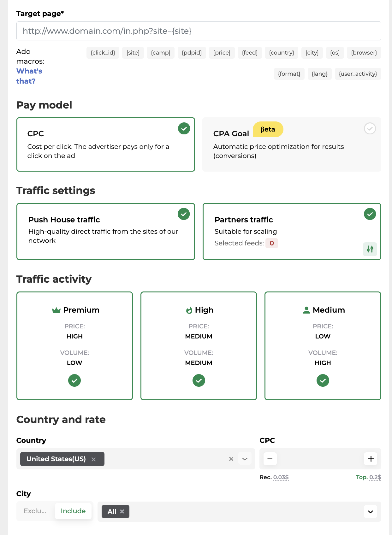
Task: Expand the City dropdown arrow
Action: pyautogui.click(x=371, y=512)
